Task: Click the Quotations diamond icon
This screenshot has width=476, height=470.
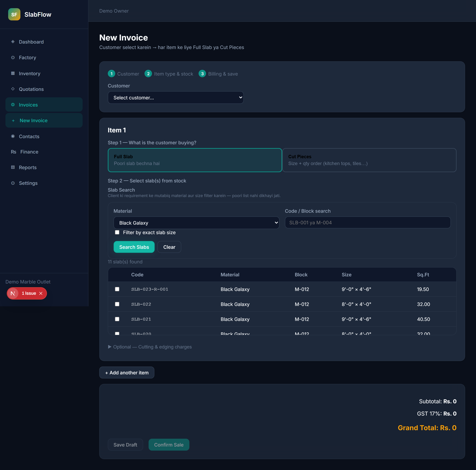Action: (13, 89)
